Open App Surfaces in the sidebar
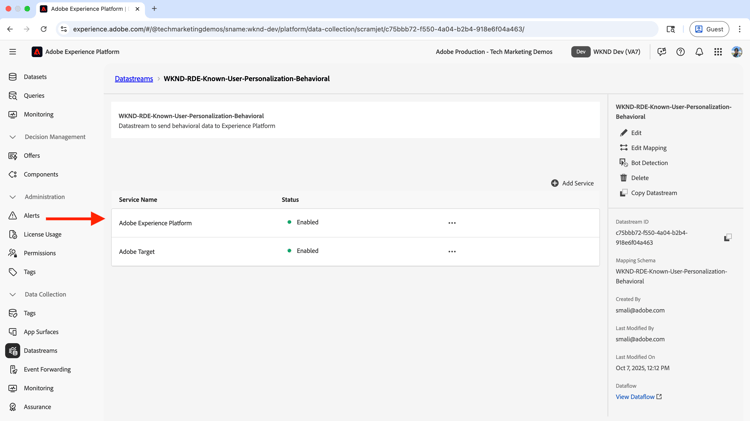The width and height of the screenshot is (750, 421). click(41, 332)
